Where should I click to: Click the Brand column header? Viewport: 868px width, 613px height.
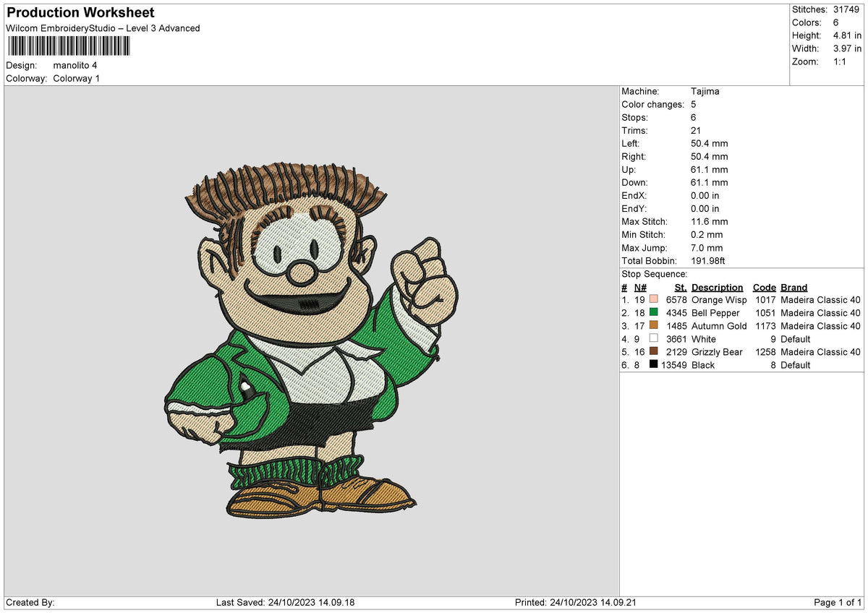[794, 287]
